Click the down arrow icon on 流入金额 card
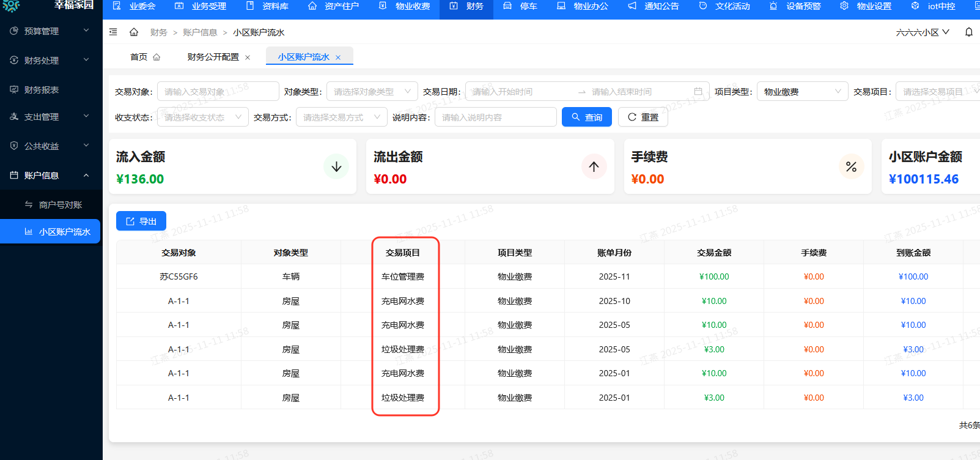980x460 pixels. point(336,166)
